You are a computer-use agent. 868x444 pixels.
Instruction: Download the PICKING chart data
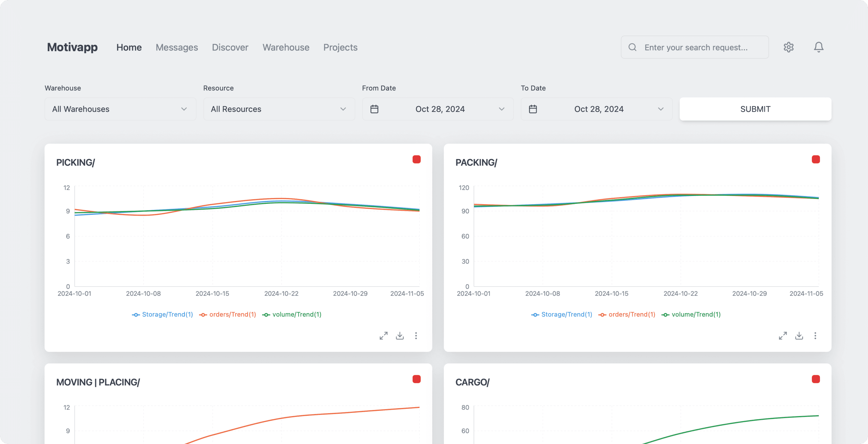pyautogui.click(x=400, y=336)
